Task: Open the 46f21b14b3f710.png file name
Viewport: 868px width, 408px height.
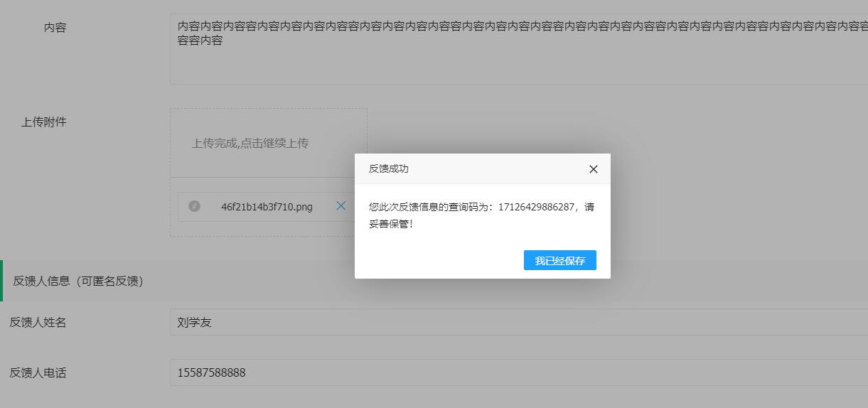Action: point(267,207)
